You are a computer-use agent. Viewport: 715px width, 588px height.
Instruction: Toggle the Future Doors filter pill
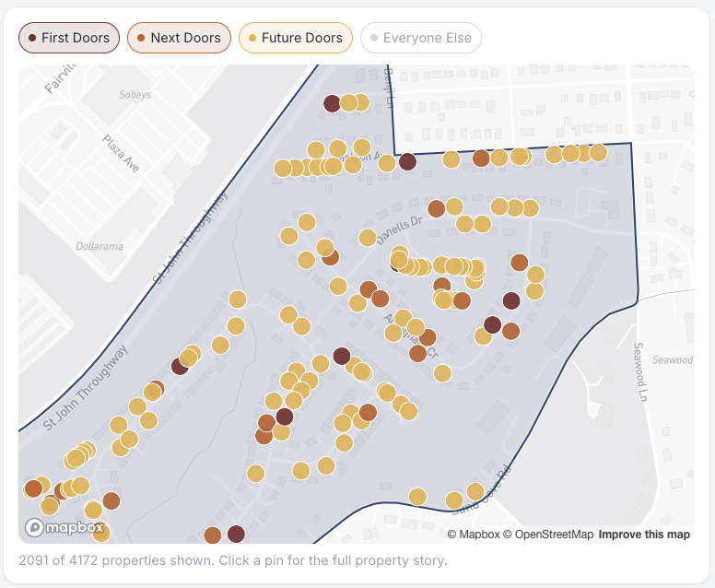tap(296, 38)
